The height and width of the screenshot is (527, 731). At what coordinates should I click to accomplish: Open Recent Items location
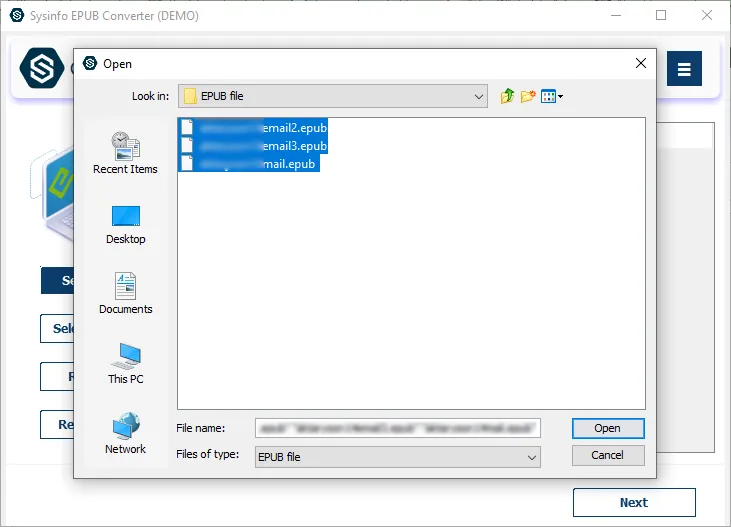pos(125,153)
